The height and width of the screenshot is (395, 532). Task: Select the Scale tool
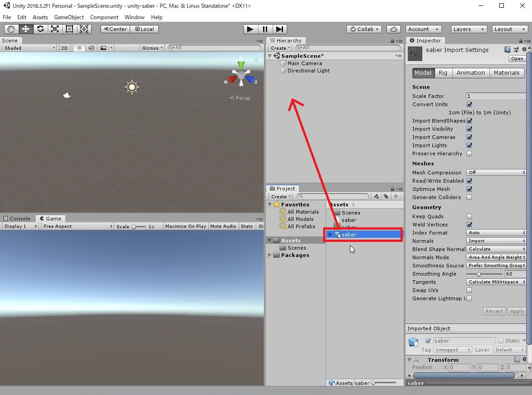pos(55,29)
